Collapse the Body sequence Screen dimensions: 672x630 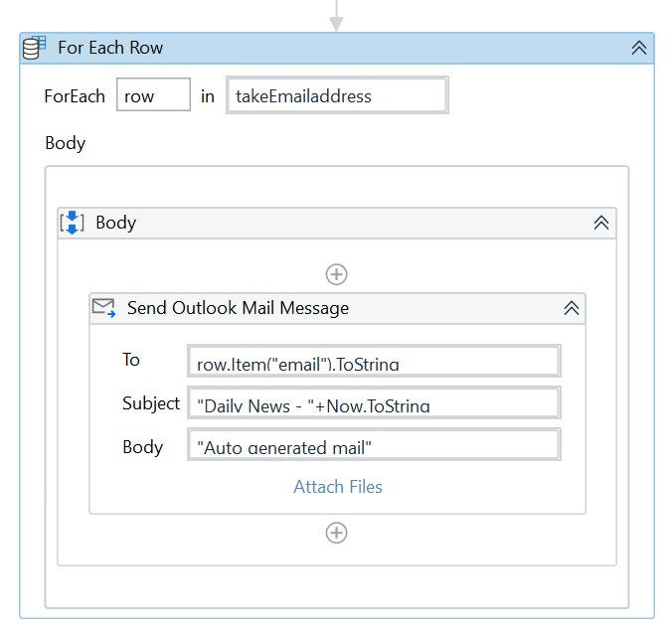coord(600,223)
